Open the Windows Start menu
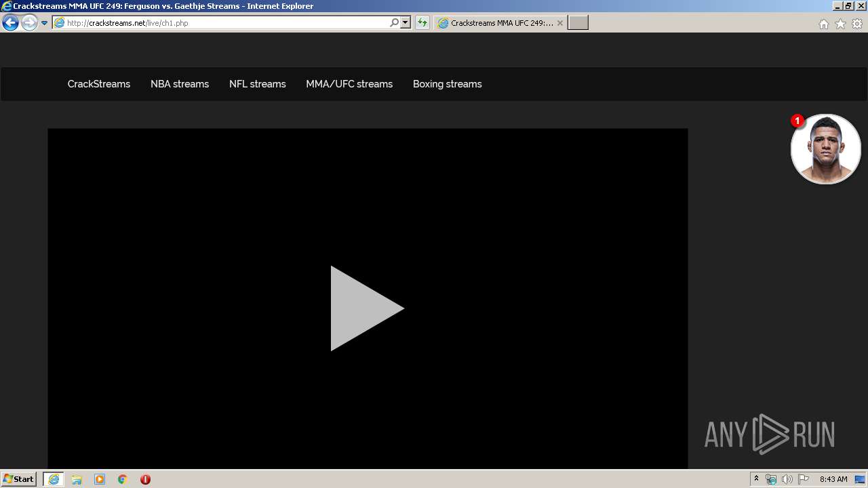 click(18, 479)
